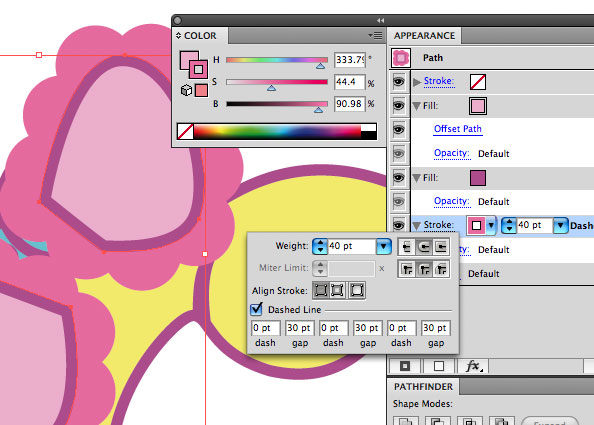Open the Weight dropdown in Stroke popup
Viewport: 594px width, 425px height.
pos(384,246)
